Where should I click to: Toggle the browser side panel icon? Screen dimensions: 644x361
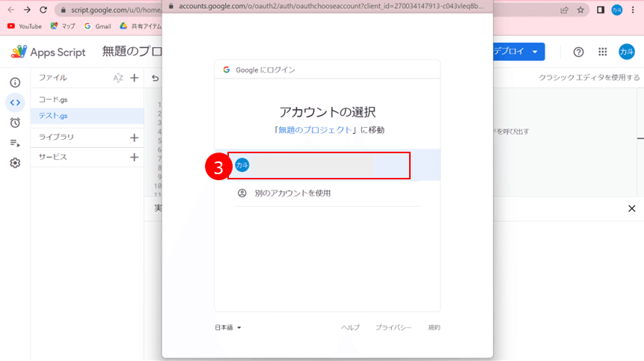(601, 10)
